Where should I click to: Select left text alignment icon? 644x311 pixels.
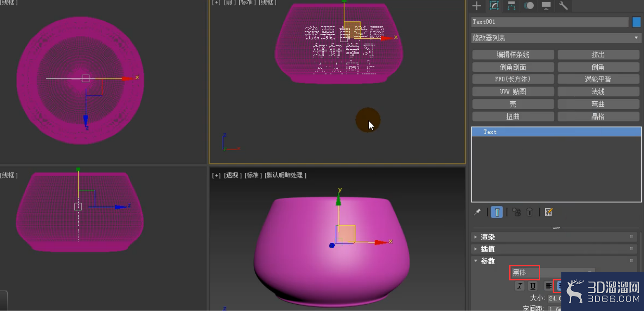click(x=549, y=286)
